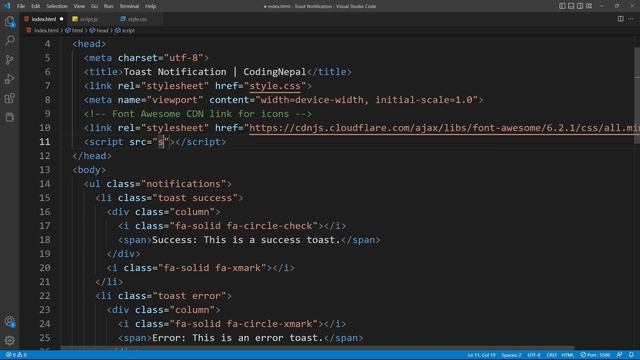The height and width of the screenshot is (360, 640).
Task: Toggle primary side bar layout icon
Action: coord(562,6)
